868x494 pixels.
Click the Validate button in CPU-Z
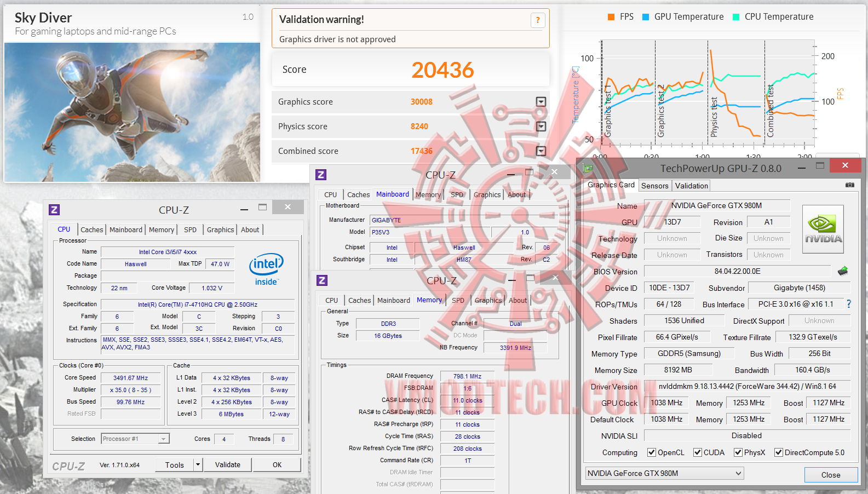click(228, 465)
